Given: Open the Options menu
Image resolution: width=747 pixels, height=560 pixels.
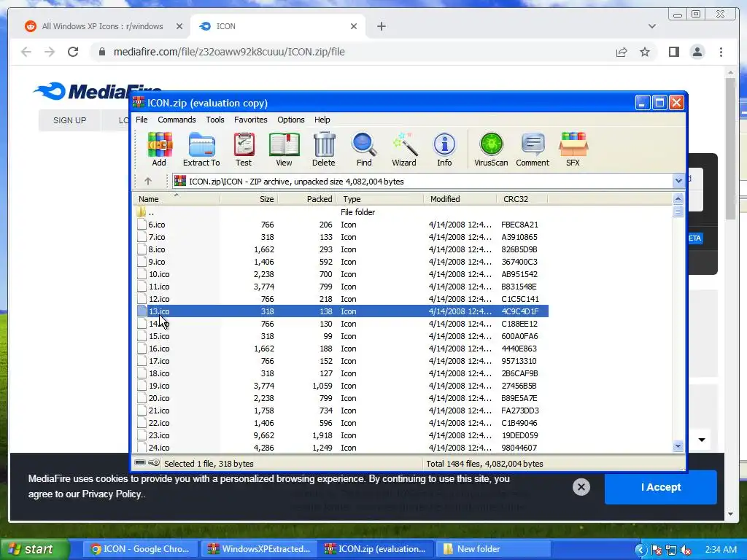Looking at the screenshot, I should pos(290,120).
